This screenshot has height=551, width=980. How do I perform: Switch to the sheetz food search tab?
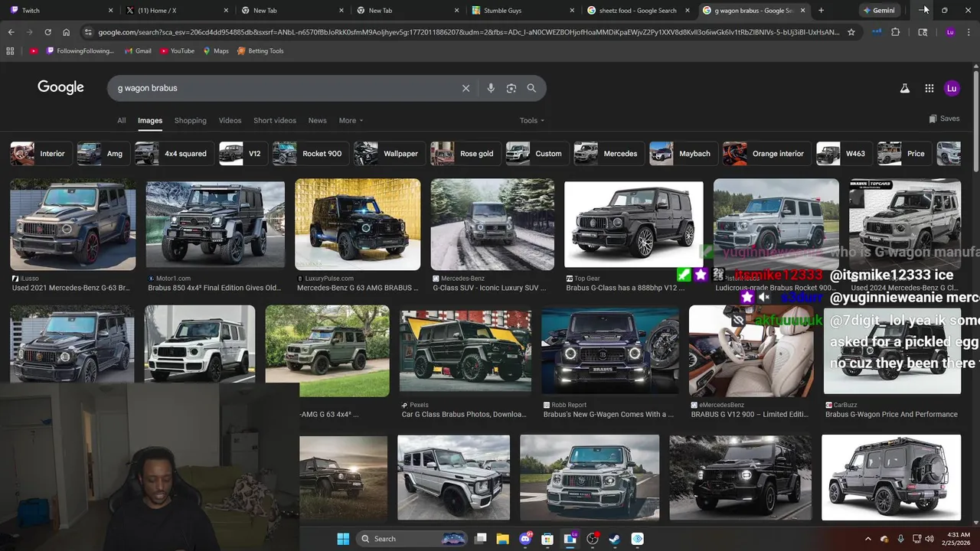637,10
